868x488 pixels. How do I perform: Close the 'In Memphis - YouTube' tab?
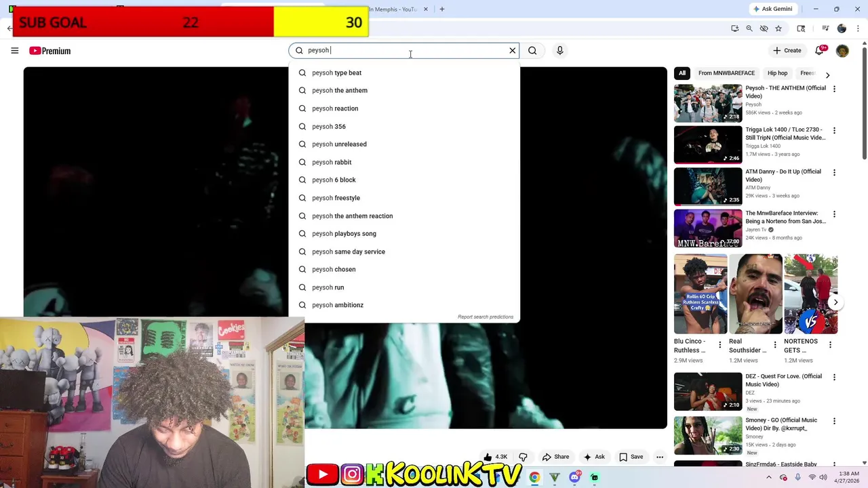pyautogui.click(x=426, y=9)
